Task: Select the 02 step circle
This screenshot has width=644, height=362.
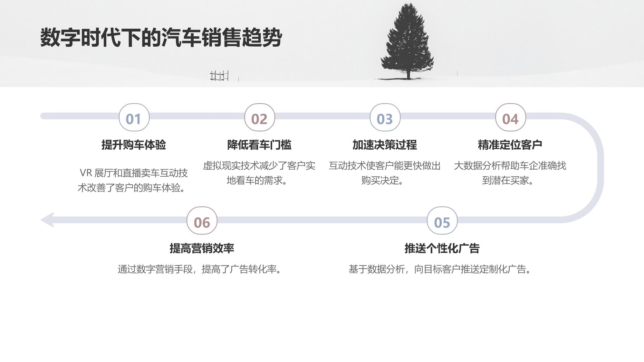Action: click(x=260, y=117)
